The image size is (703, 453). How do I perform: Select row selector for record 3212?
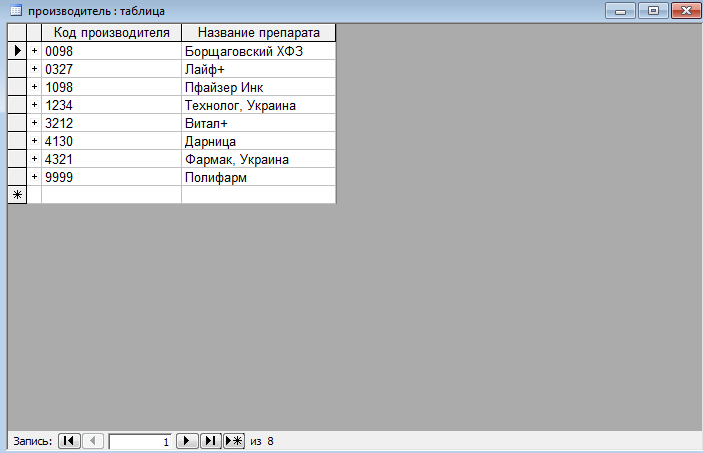coord(17,122)
